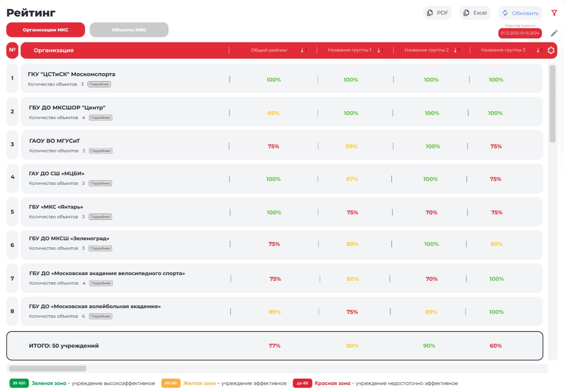Viewport: 564px width, 392px height.
Task: Open the evaluation period date selector
Action: pyautogui.click(x=520, y=33)
